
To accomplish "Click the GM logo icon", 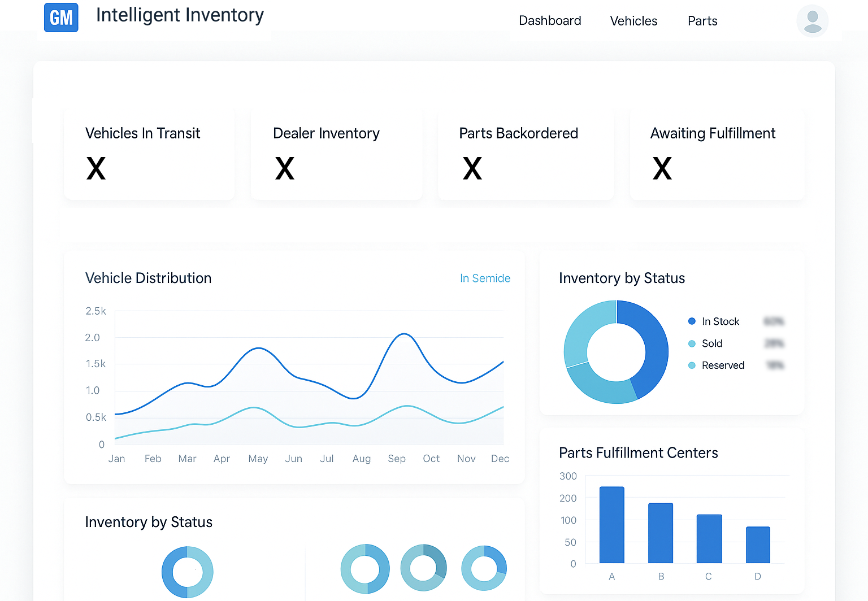I will click(x=61, y=18).
